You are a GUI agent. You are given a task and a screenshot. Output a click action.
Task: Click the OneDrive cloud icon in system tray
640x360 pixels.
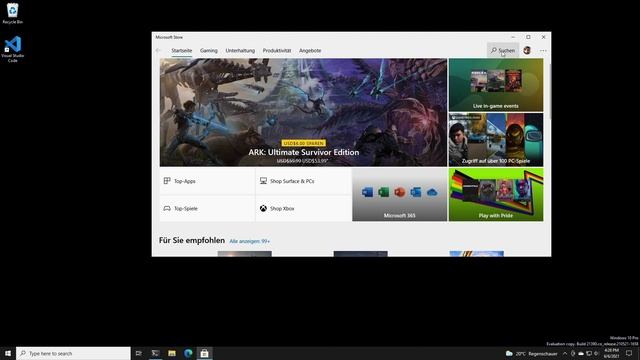click(x=581, y=353)
